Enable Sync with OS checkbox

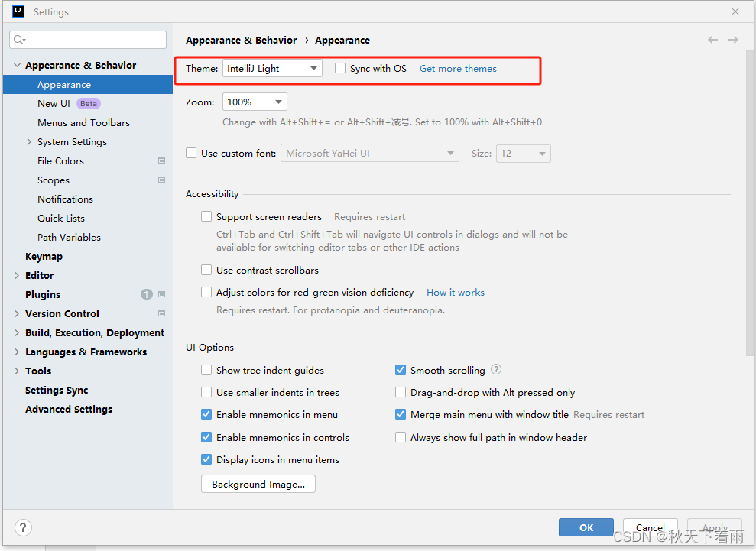340,69
